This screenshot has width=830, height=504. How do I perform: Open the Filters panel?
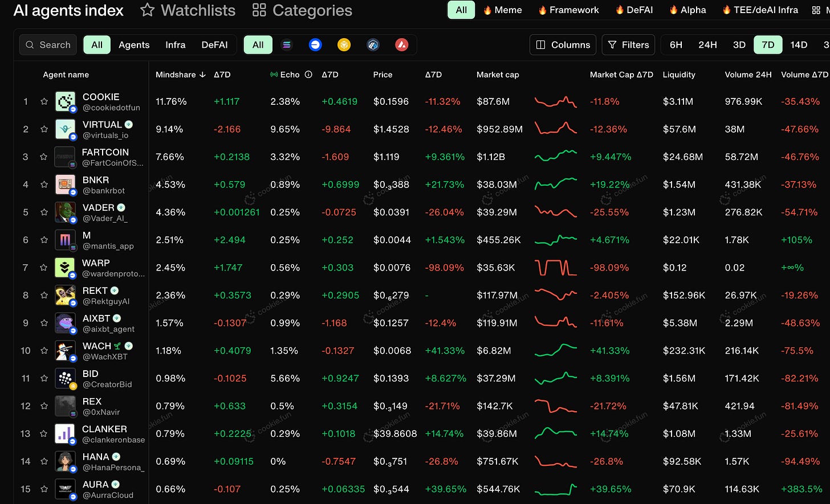[628, 44]
